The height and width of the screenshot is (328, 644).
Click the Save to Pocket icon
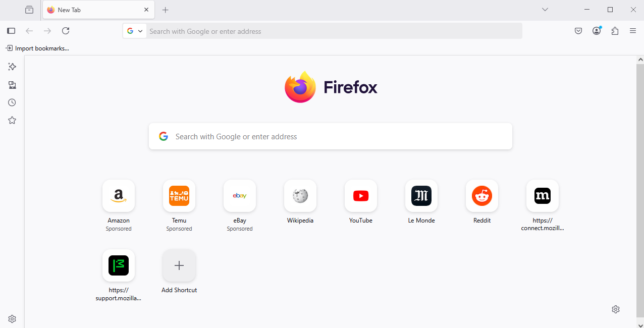pyautogui.click(x=578, y=31)
